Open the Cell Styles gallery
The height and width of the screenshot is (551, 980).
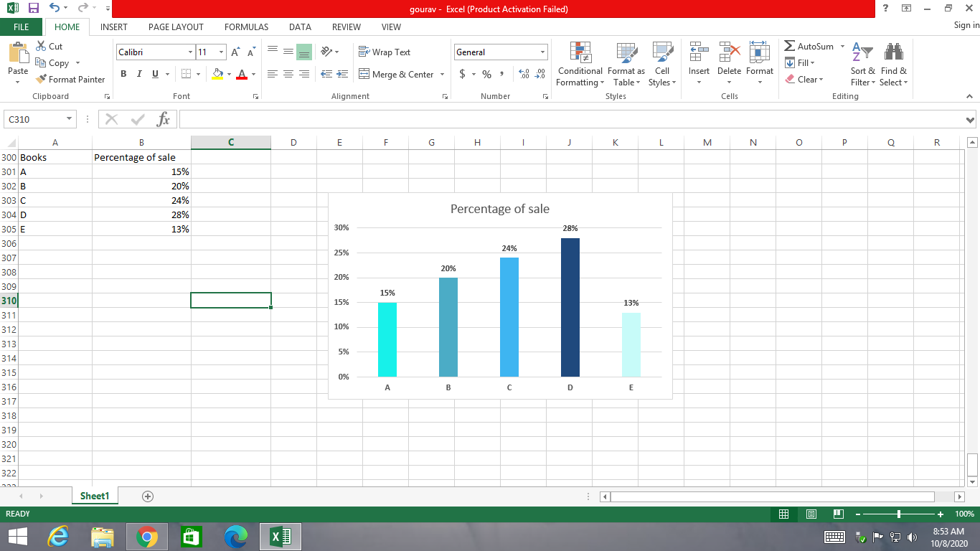coord(662,64)
